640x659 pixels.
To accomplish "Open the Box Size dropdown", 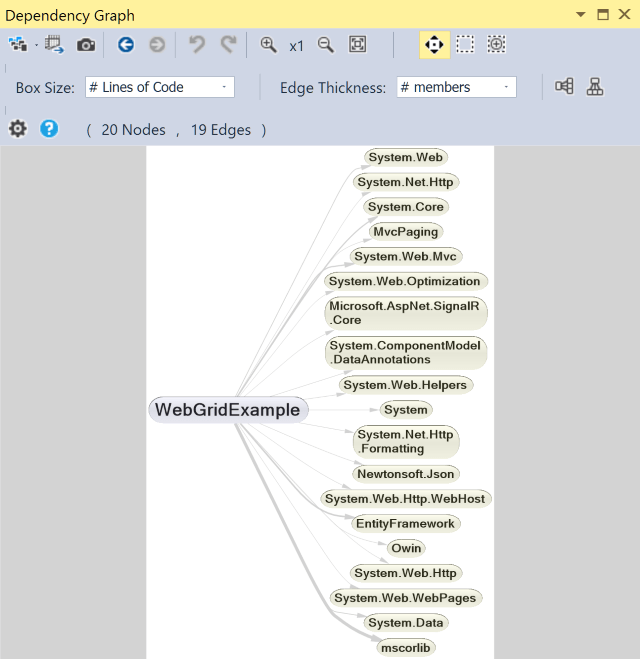I will [x=160, y=87].
